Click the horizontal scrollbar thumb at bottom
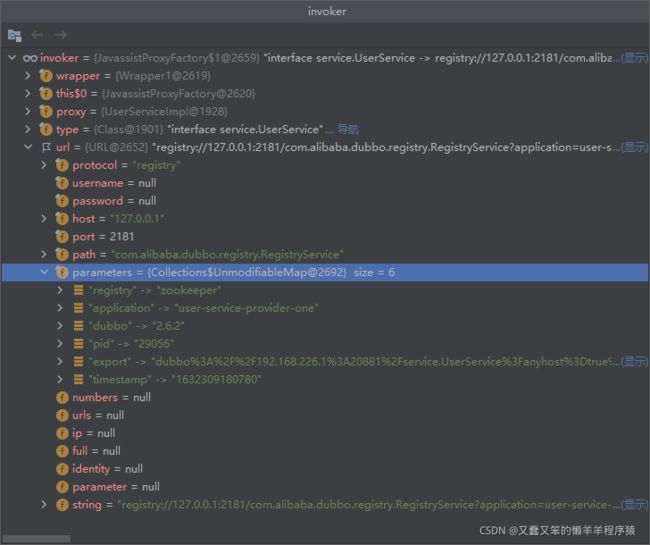The image size is (650, 545). click(x=36, y=538)
